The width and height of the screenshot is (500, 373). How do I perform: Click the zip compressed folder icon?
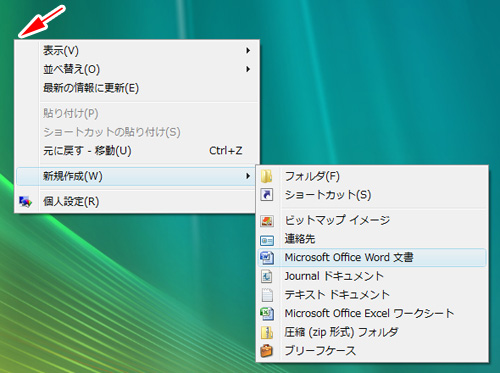pos(267,332)
